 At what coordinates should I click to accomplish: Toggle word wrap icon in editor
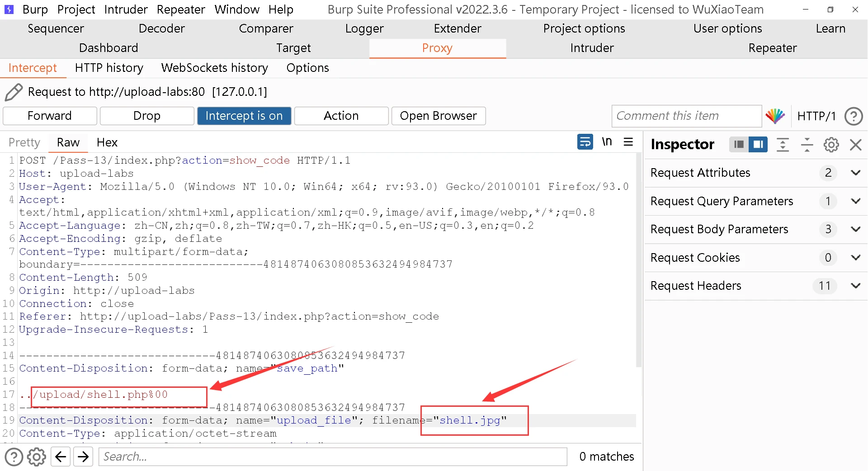click(x=585, y=142)
